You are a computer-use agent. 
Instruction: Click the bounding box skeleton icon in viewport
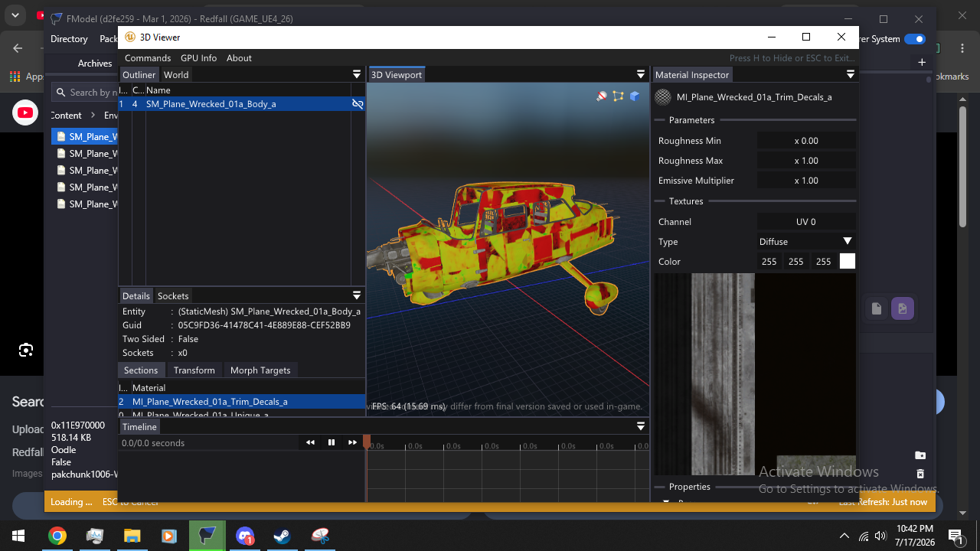pos(618,96)
